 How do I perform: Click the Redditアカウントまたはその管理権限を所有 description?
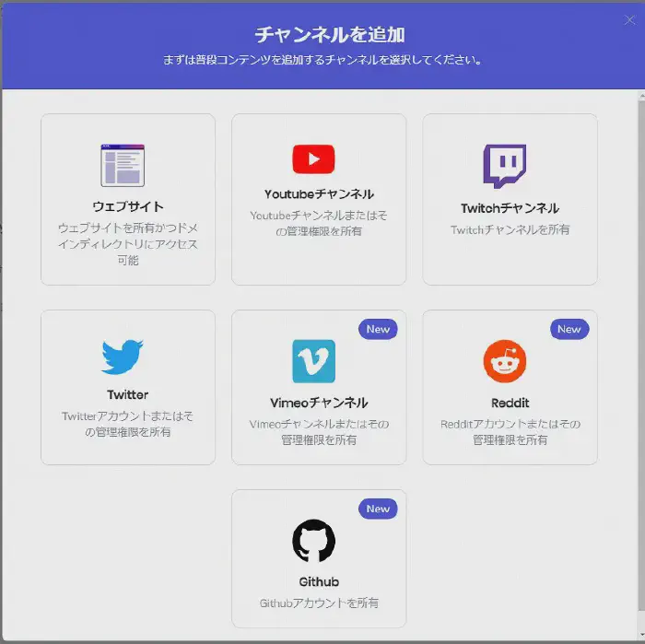pyautogui.click(x=510, y=432)
